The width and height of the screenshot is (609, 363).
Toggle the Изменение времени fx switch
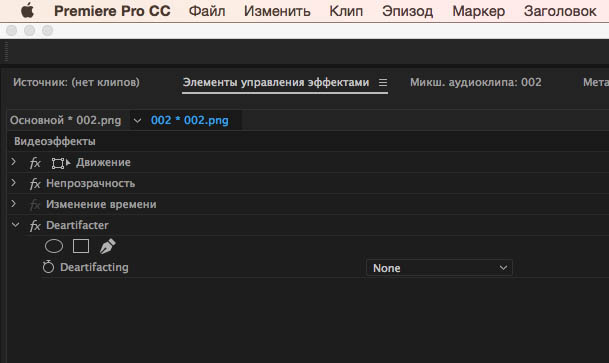[x=35, y=205]
